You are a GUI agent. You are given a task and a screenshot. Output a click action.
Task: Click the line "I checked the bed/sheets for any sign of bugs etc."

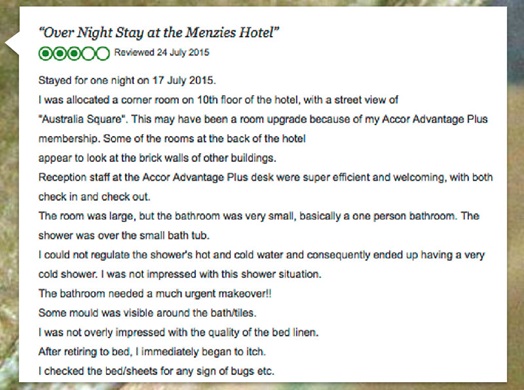click(156, 371)
